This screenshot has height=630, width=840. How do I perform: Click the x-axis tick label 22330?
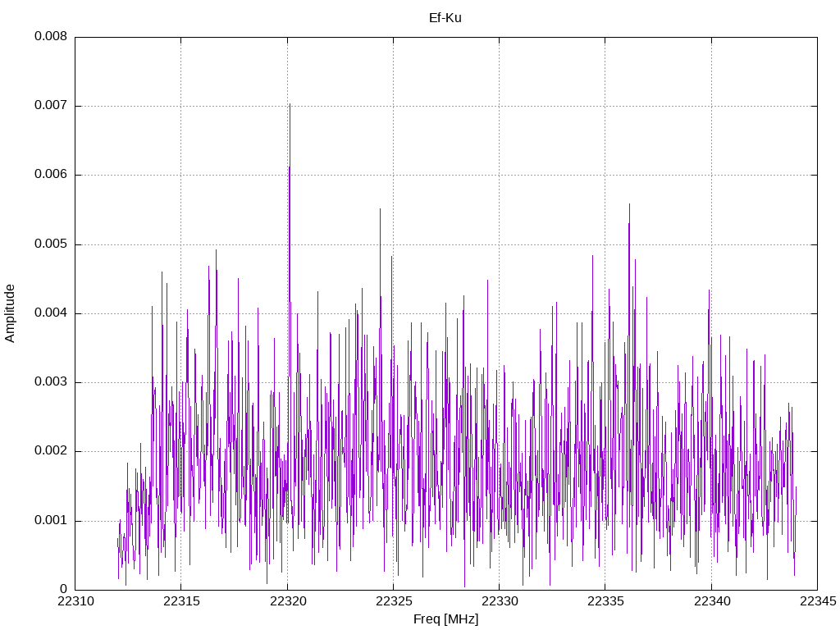coord(500,601)
